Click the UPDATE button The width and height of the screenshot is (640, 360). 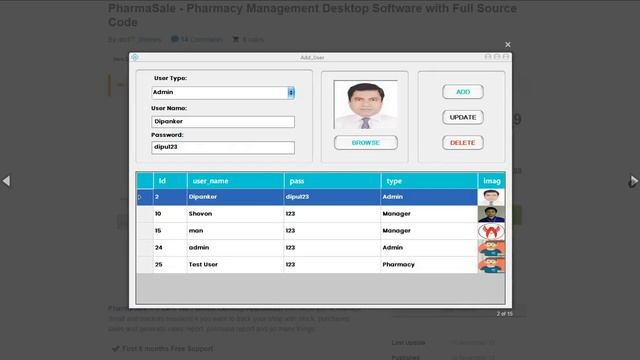463,117
